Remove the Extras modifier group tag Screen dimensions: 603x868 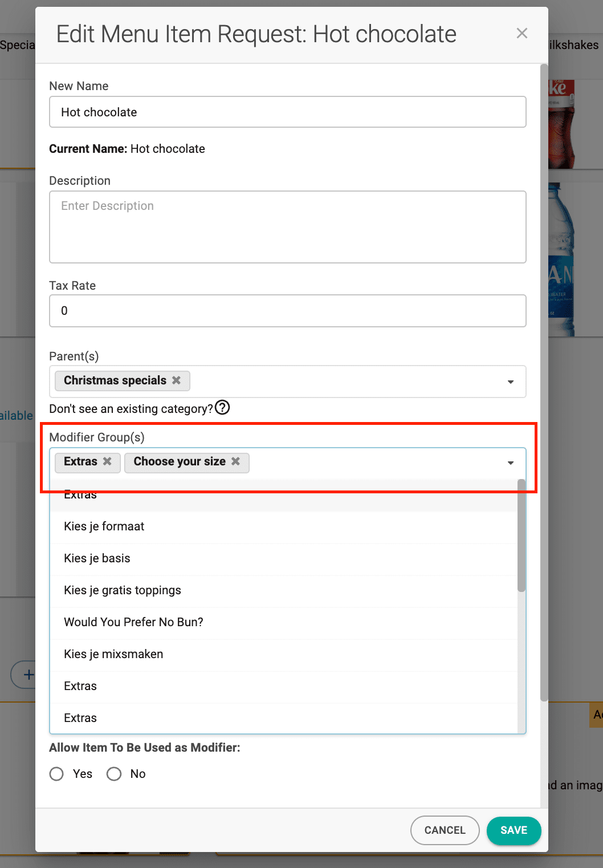coord(107,461)
